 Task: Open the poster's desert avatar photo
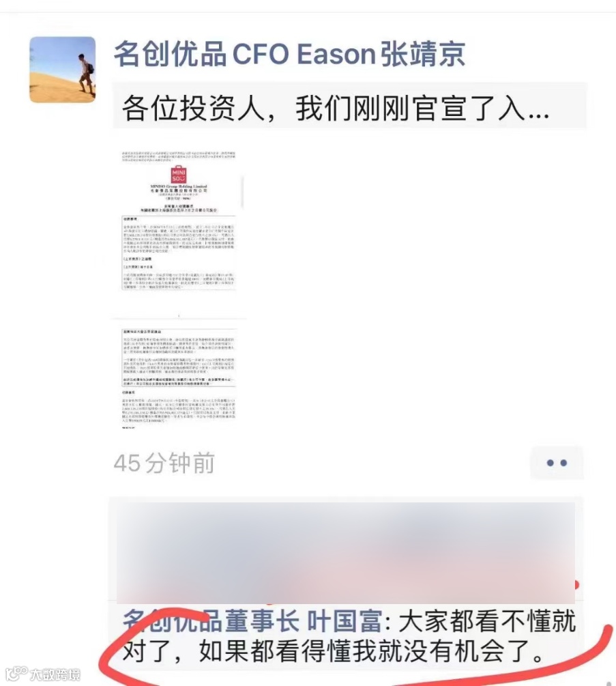pyautogui.click(x=62, y=70)
